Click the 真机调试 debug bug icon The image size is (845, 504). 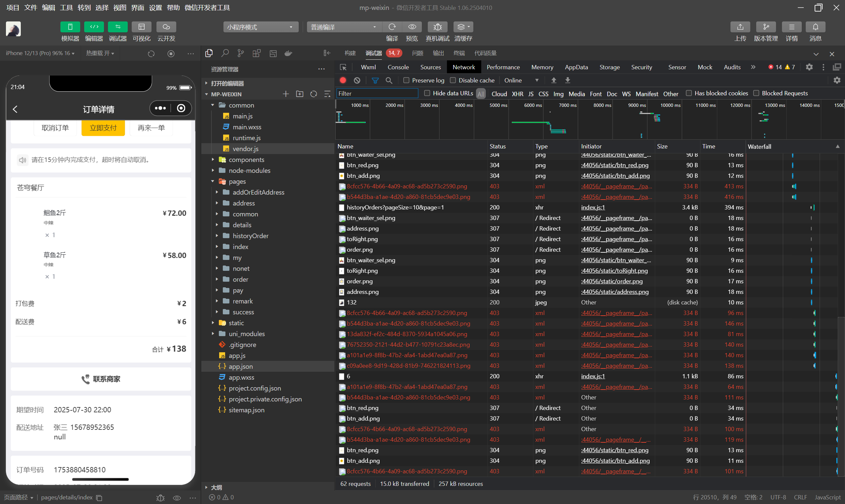[x=437, y=27]
